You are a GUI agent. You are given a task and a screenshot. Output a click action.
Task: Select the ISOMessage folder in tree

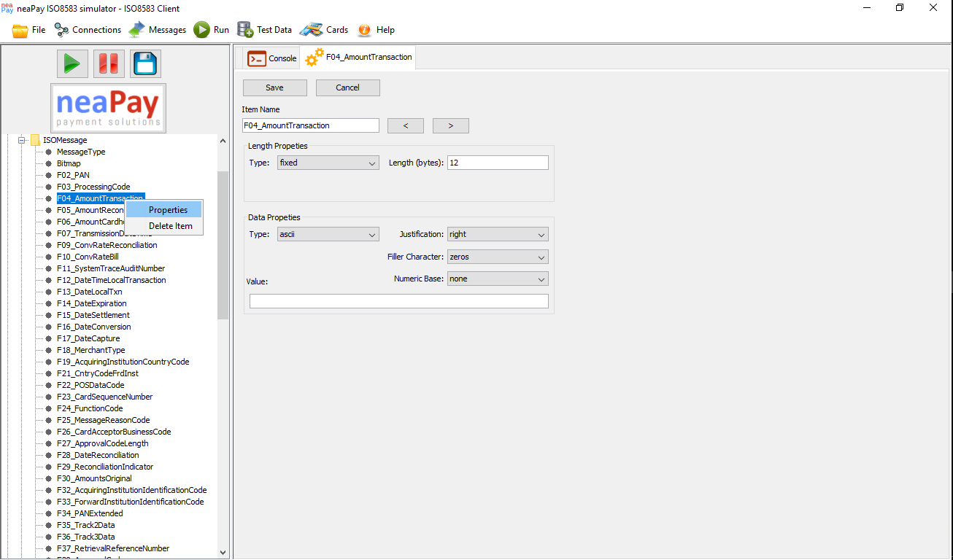pos(58,140)
